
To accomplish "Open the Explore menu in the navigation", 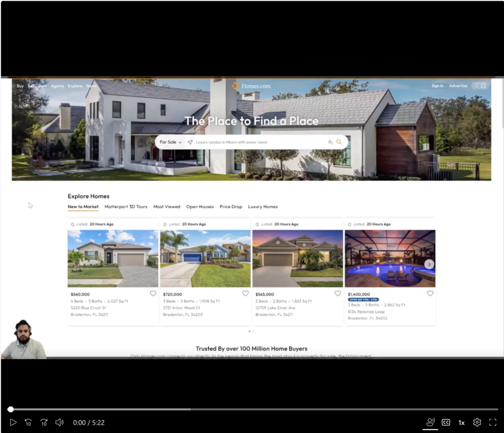I will pyautogui.click(x=75, y=85).
